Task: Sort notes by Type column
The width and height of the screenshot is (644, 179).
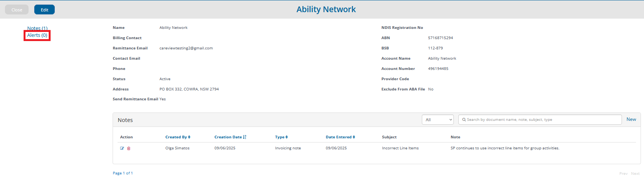Action: point(281,137)
